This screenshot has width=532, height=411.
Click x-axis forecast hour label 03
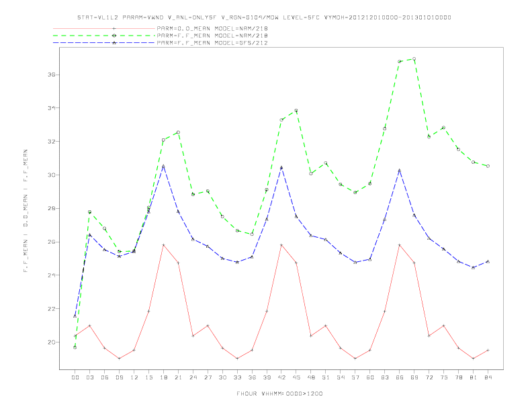[x=89, y=377]
